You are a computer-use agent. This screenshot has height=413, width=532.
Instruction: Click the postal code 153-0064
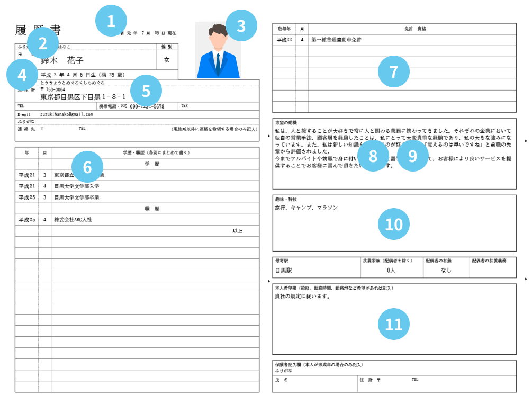coord(55,89)
